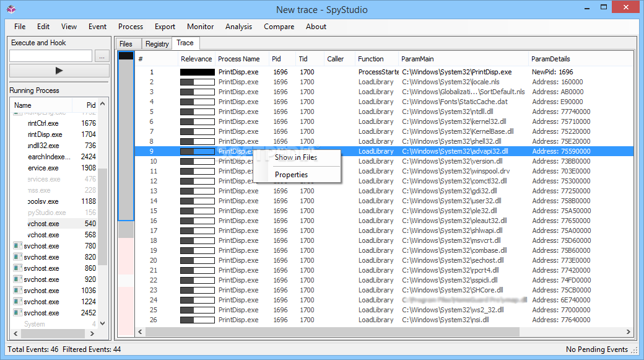Click relevance bar of trace row 1
The image size is (644, 360).
197,72
